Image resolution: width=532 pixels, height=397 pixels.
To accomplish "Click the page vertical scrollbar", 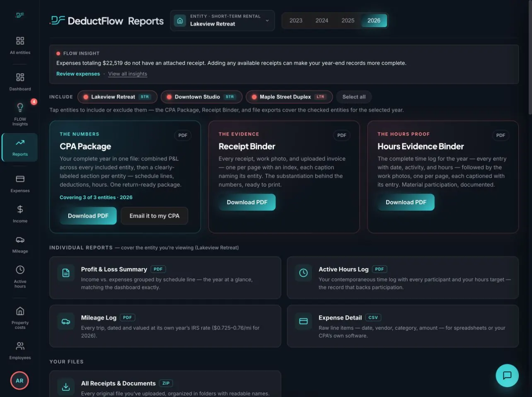I will pos(530,58).
